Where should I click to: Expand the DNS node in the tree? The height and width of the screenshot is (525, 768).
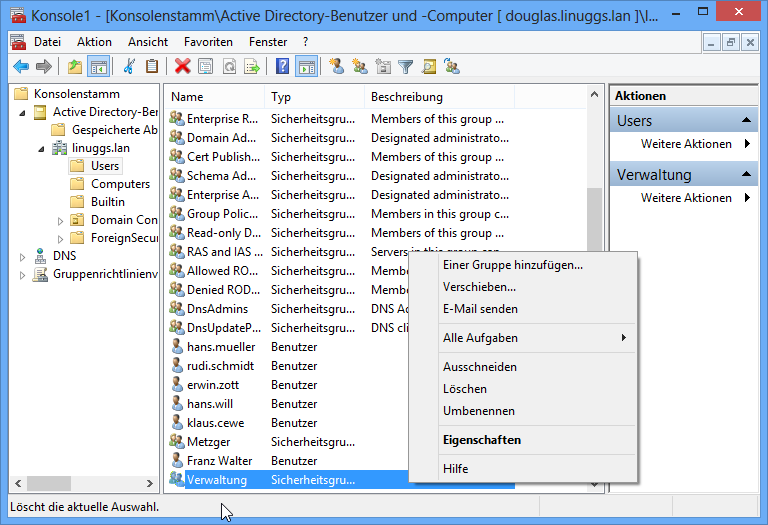click(23, 256)
